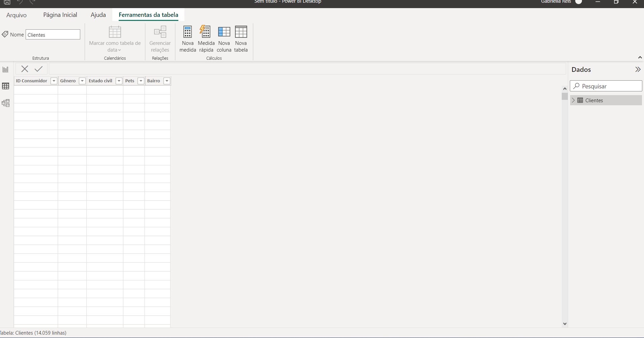Open Gerenciar relações
The image size is (644, 338).
[160, 39]
